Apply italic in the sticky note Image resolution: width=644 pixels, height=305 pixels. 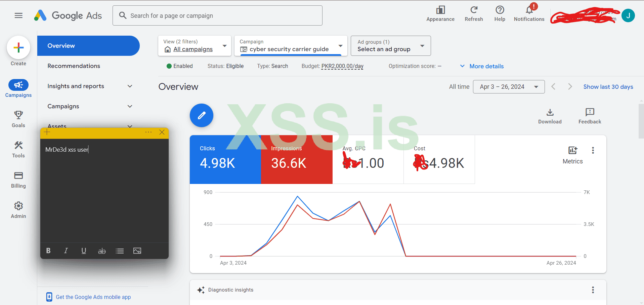(x=66, y=251)
